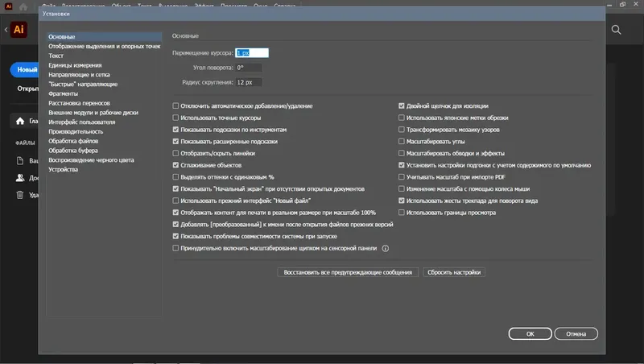The image size is (644, 364).
Task: Uncheck Сглаживание объектов checkbox
Action: click(x=175, y=165)
